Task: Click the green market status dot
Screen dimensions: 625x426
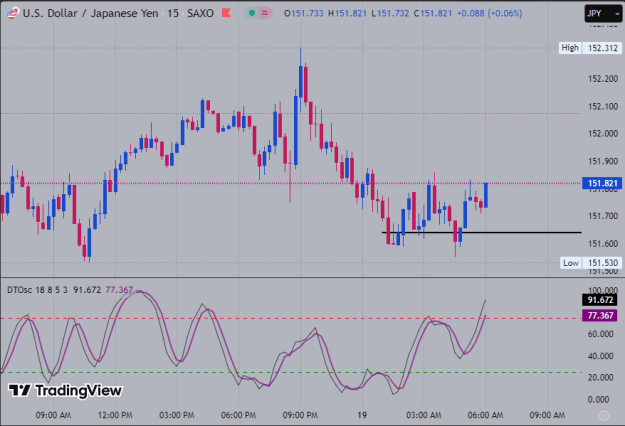Action: [x=252, y=13]
